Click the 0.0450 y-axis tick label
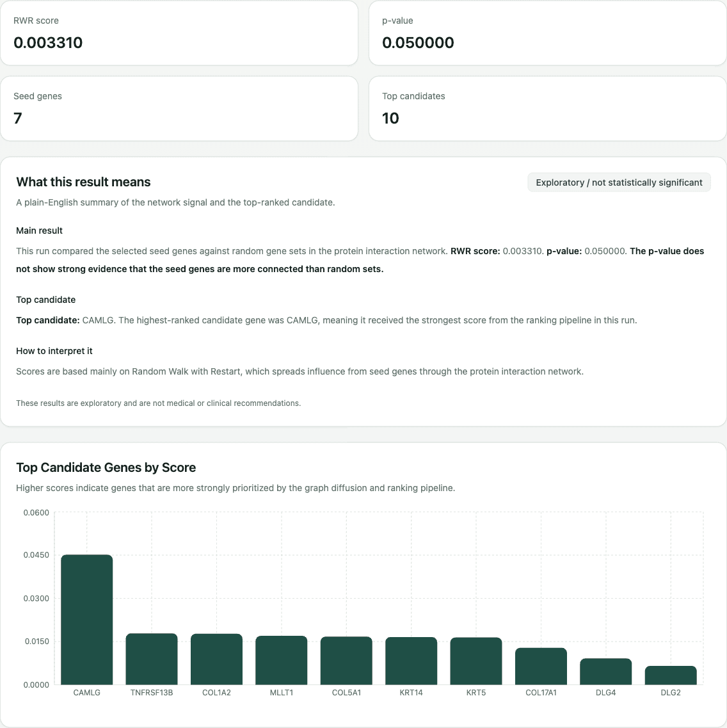727x728 pixels. (x=36, y=555)
